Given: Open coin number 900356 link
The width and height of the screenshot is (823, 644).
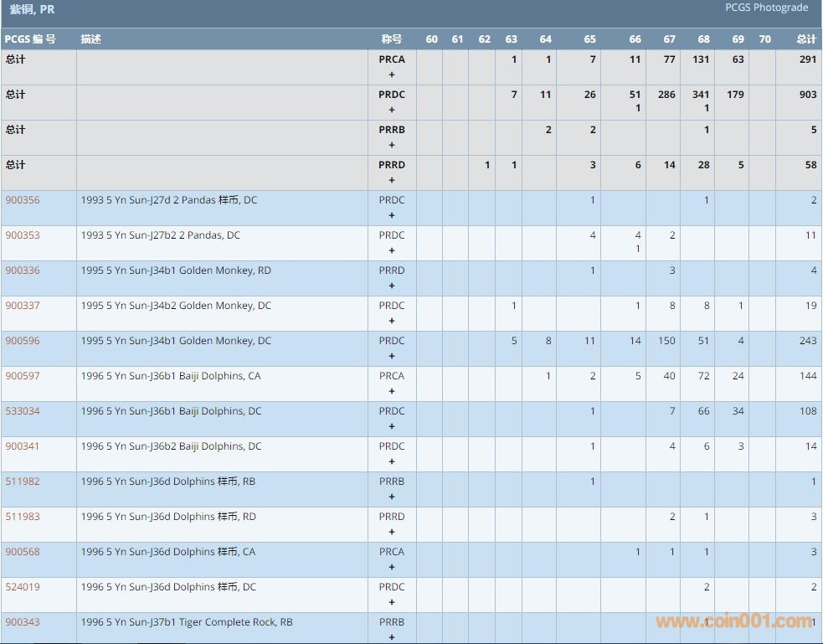Looking at the screenshot, I should (x=23, y=200).
